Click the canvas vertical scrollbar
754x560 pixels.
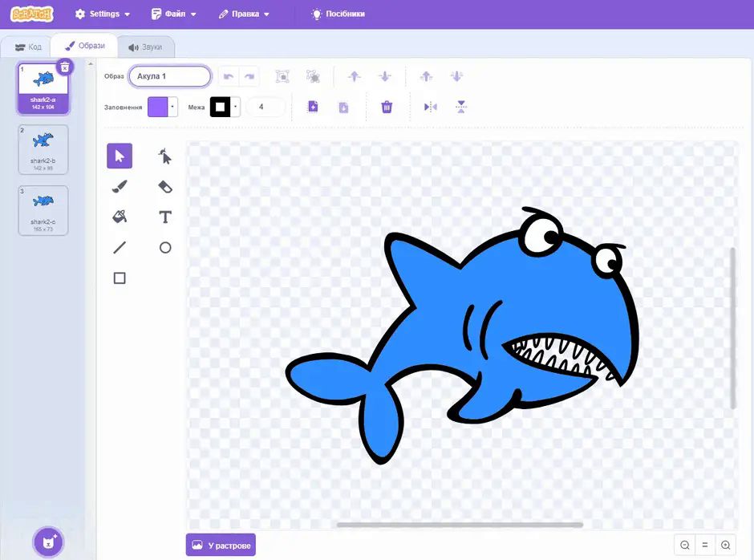click(x=733, y=328)
